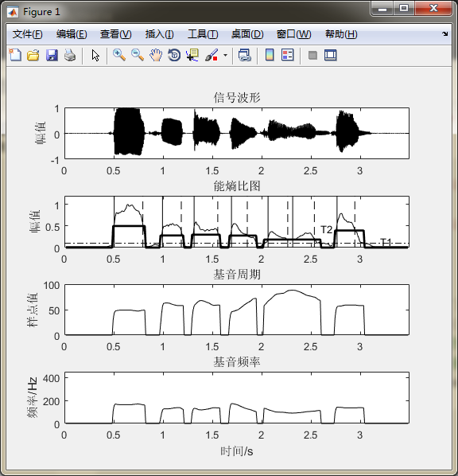Select the 基音频率 plot title
This screenshot has width=458, height=476.
(237, 362)
